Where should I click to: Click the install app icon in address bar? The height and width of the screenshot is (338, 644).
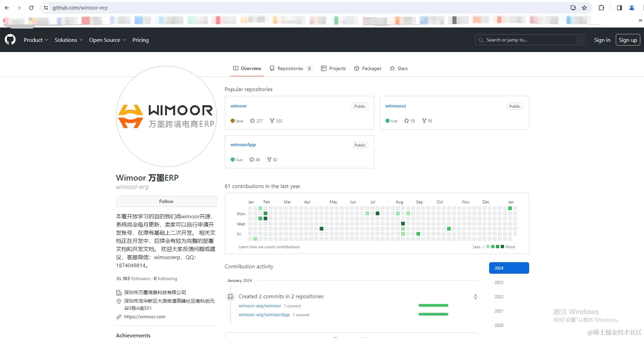pyautogui.click(x=573, y=8)
